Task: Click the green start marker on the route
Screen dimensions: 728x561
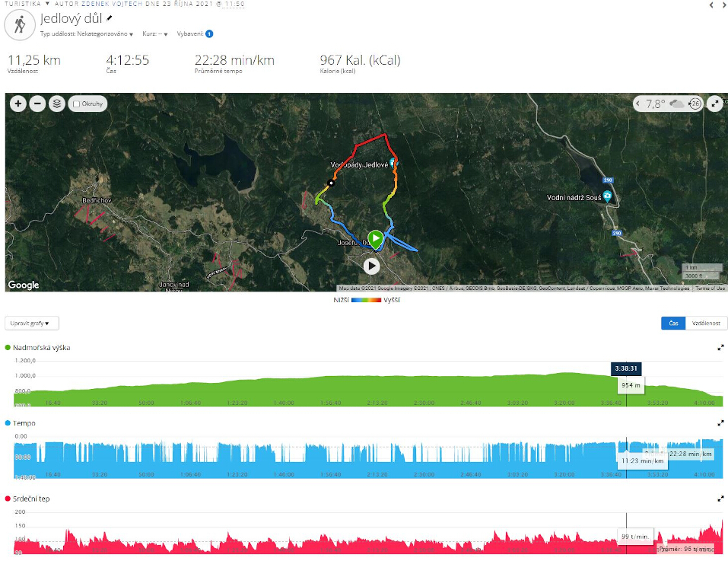Action: click(x=375, y=239)
